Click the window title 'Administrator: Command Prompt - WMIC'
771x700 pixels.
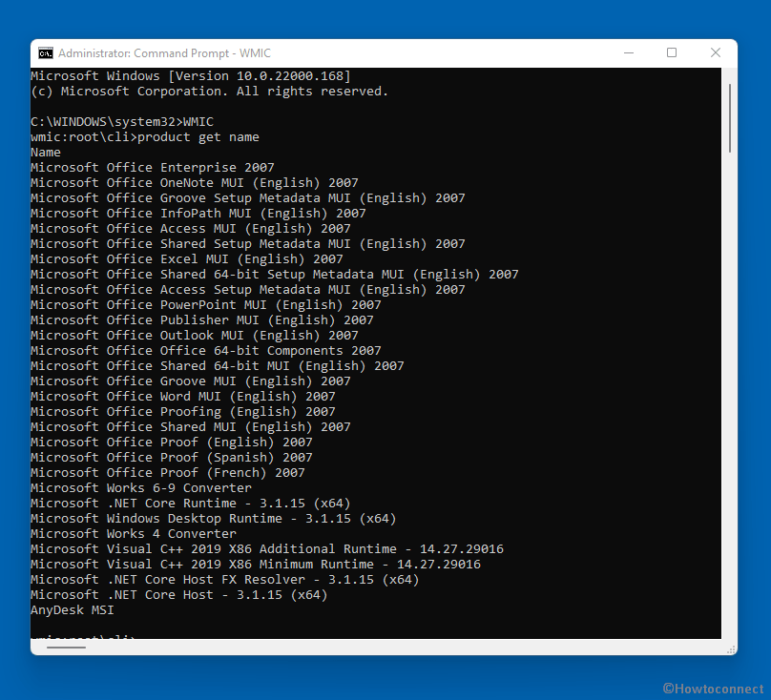164,53
